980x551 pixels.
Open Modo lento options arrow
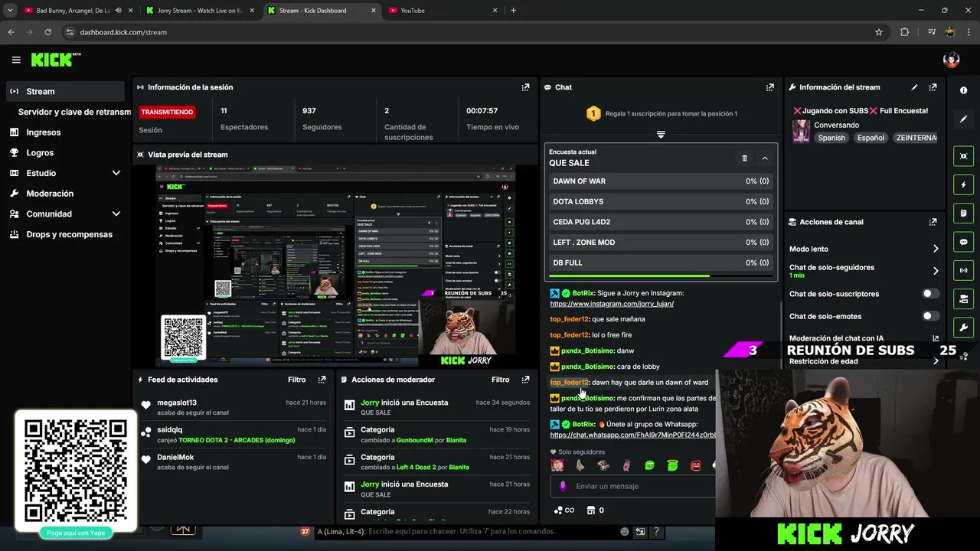pyautogui.click(x=935, y=249)
